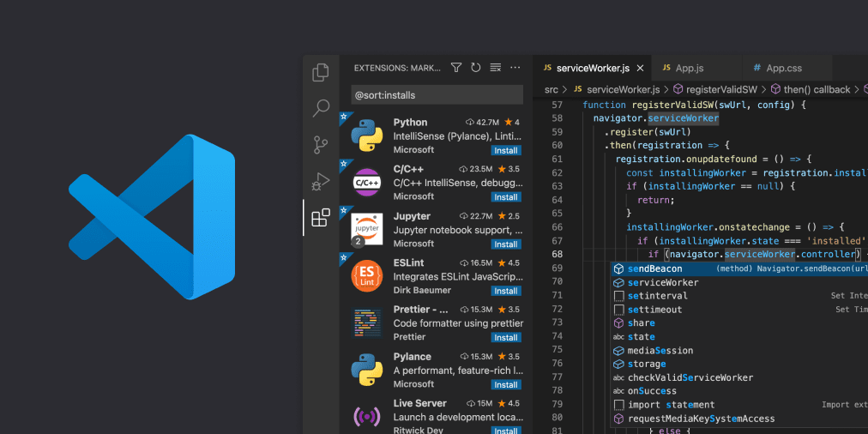The height and width of the screenshot is (434, 868).
Task: Click the filter extensions funnel icon
Action: tap(456, 68)
